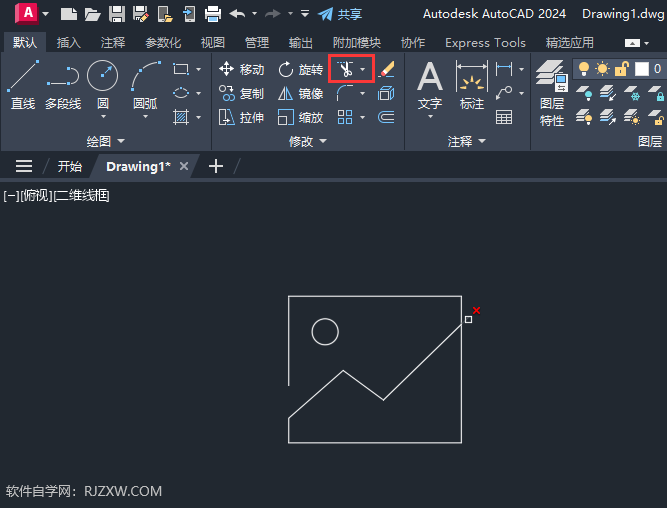This screenshot has height=508, width=667.
Task: Switch to the 插入 ribbon tab
Action: (x=68, y=43)
